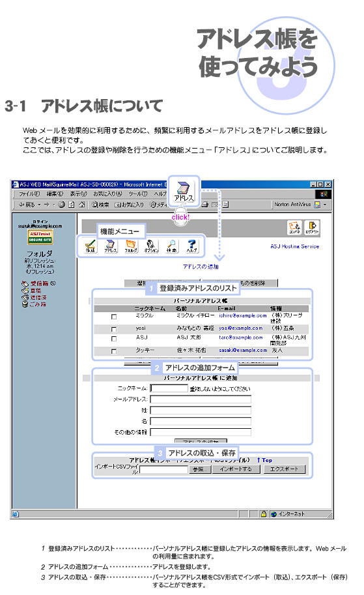Focus the ニックネーム input field
Screen dimensions: 364x595
tap(169, 388)
